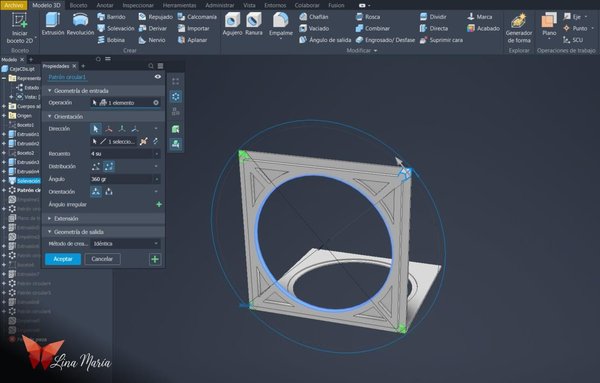Open the Importar tool
Screen dimensions: 600x383
click(x=193, y=28)
